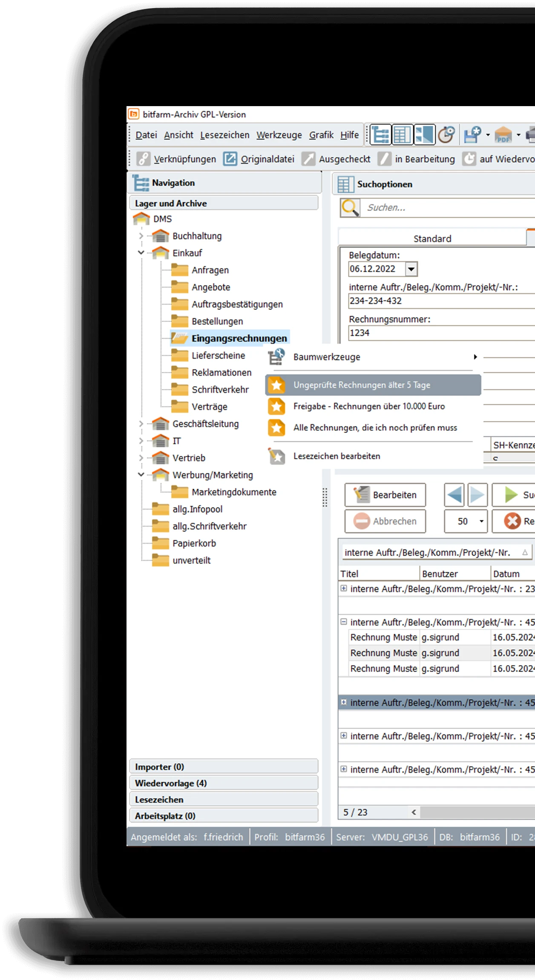Click the PDF export toolbar icon
This screenshot has width=535, height=980.
point(503,135)
